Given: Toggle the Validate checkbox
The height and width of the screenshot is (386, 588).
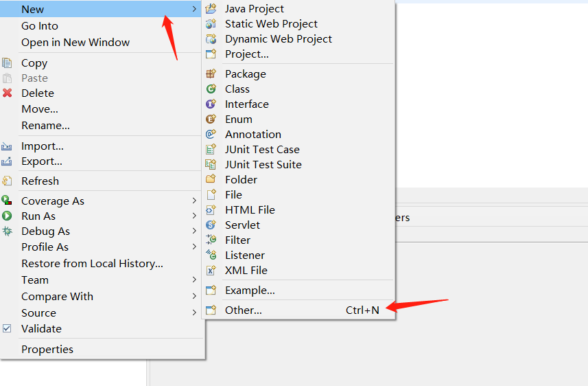Looking at the screenshot, I should coord(7,328).
